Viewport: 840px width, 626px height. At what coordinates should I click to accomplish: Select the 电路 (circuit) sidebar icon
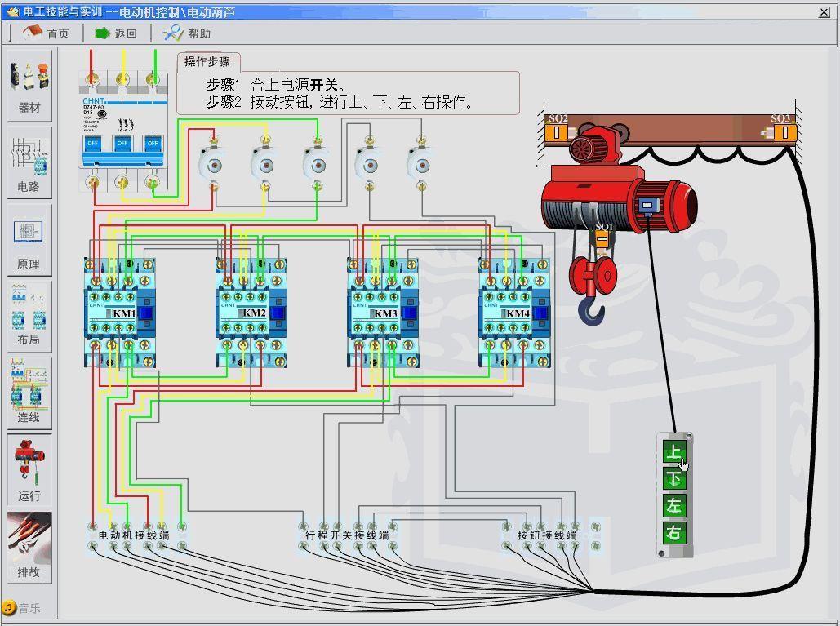[x=29, y=163]
